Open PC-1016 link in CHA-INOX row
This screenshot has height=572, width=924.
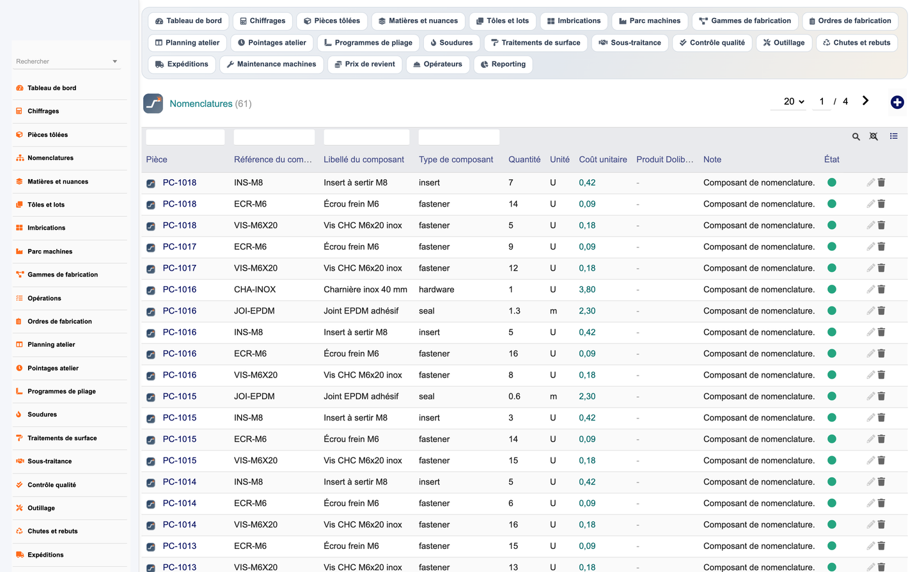point(179,289)
